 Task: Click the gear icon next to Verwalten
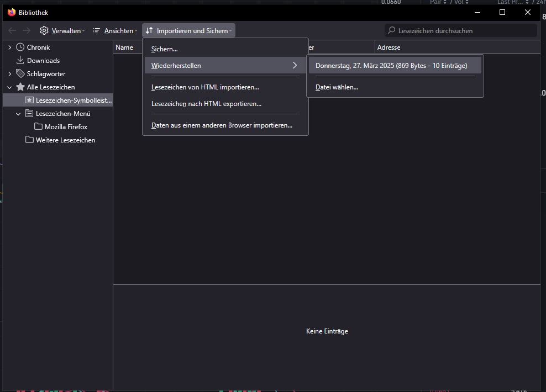click(44, 30)
